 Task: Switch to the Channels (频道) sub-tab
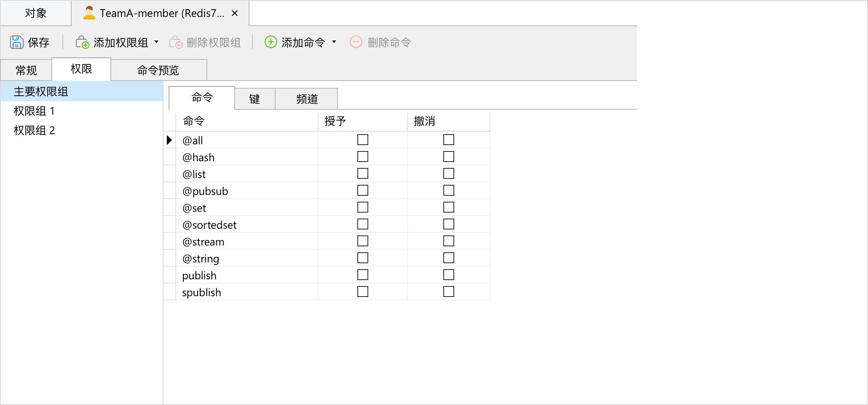[307, 99]
